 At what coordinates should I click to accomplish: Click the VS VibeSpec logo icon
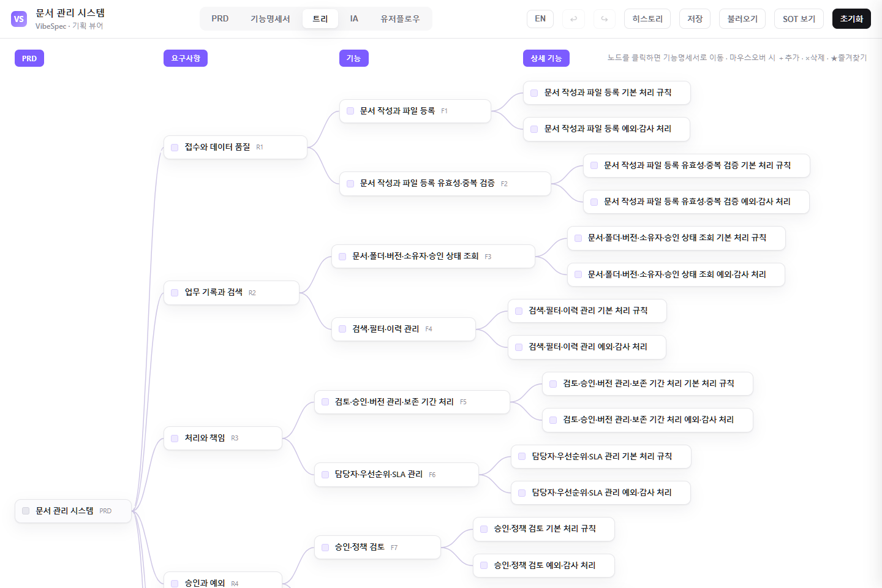pos(19,19)
